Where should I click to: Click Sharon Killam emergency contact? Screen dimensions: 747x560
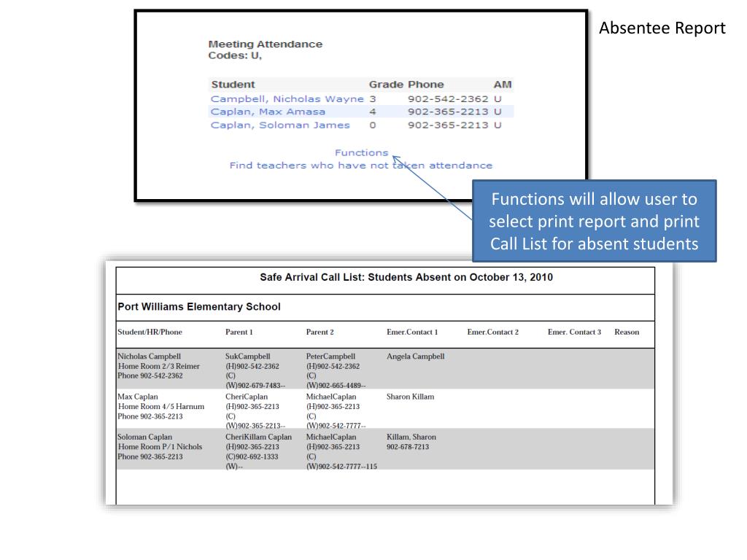[410, 397]
